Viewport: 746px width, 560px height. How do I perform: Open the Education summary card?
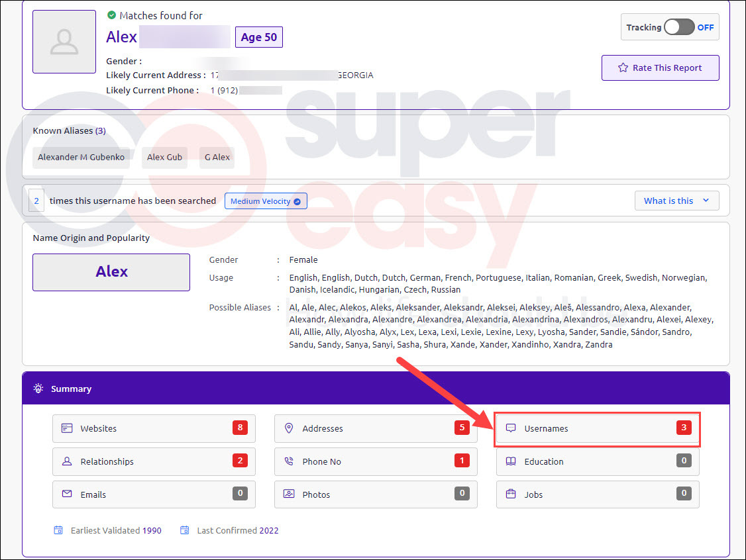598,461
